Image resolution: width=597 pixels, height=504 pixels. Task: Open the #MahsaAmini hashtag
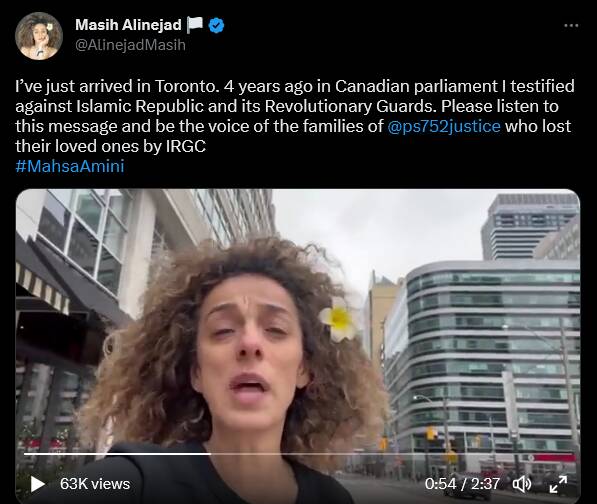70,166
